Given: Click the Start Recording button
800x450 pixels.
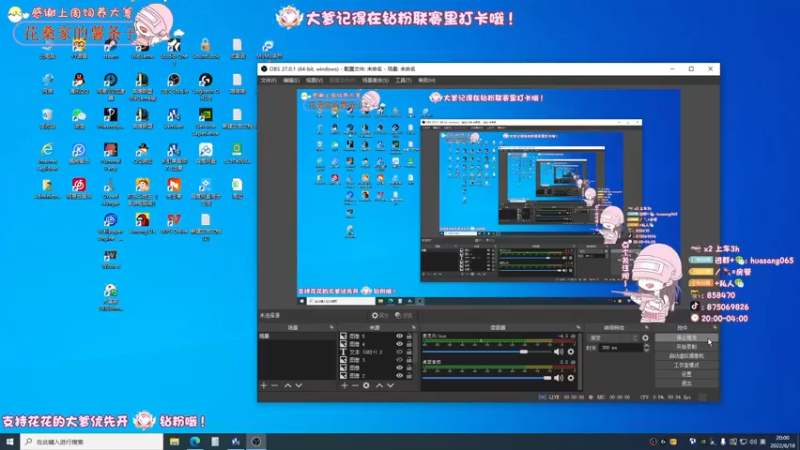Looking at the screenshot, I should (x=686, y=347).
